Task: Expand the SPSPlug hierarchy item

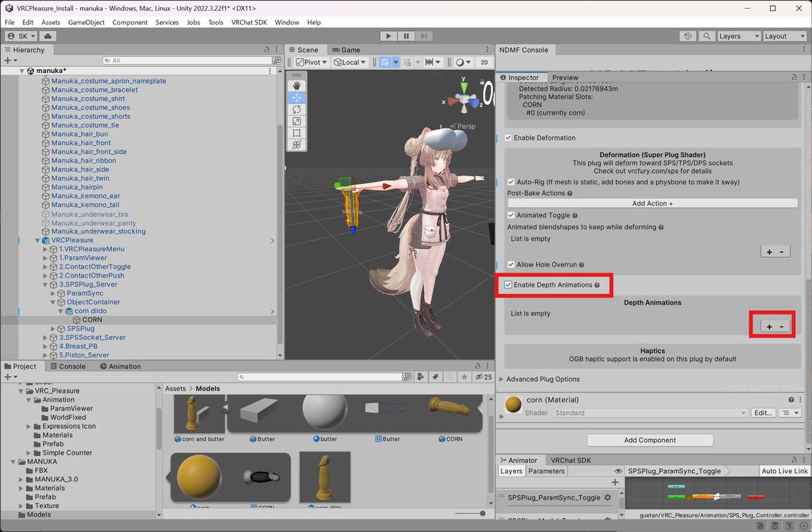Action: coord(53,329)
